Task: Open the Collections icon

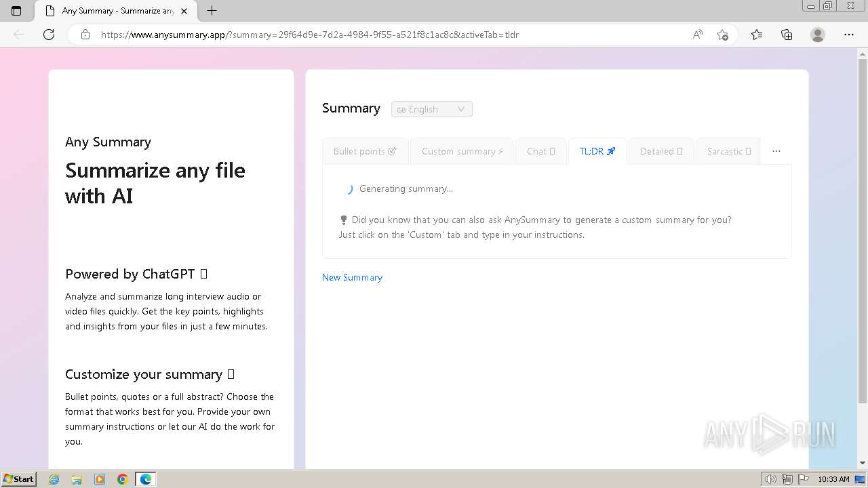Action: 787,35
